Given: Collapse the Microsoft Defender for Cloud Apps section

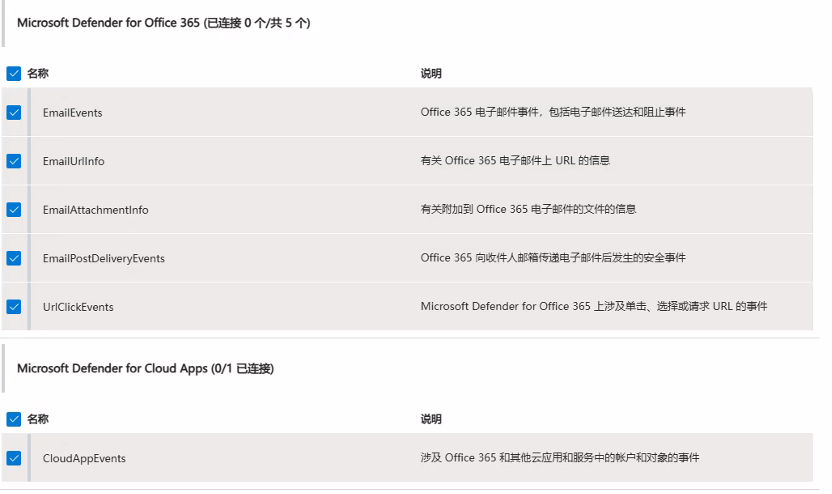Looking at the screenshot, I should pyautogui.click(x=145, y=368).
